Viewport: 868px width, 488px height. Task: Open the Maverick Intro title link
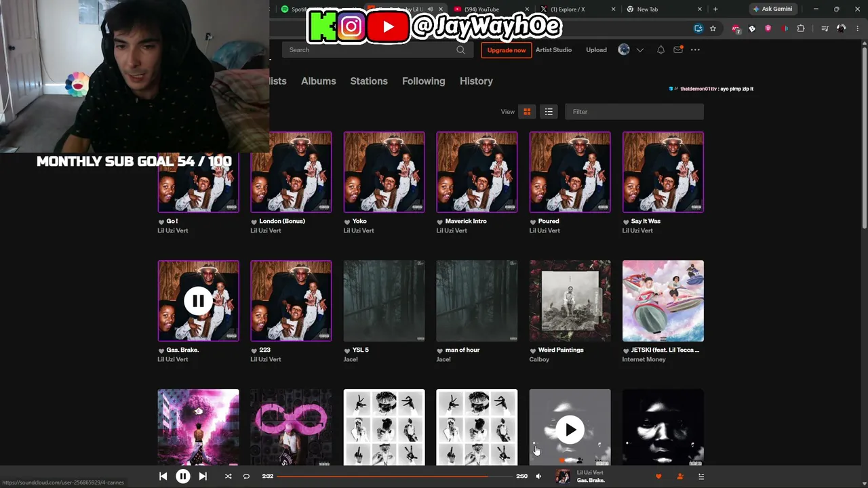pos(466,221)
